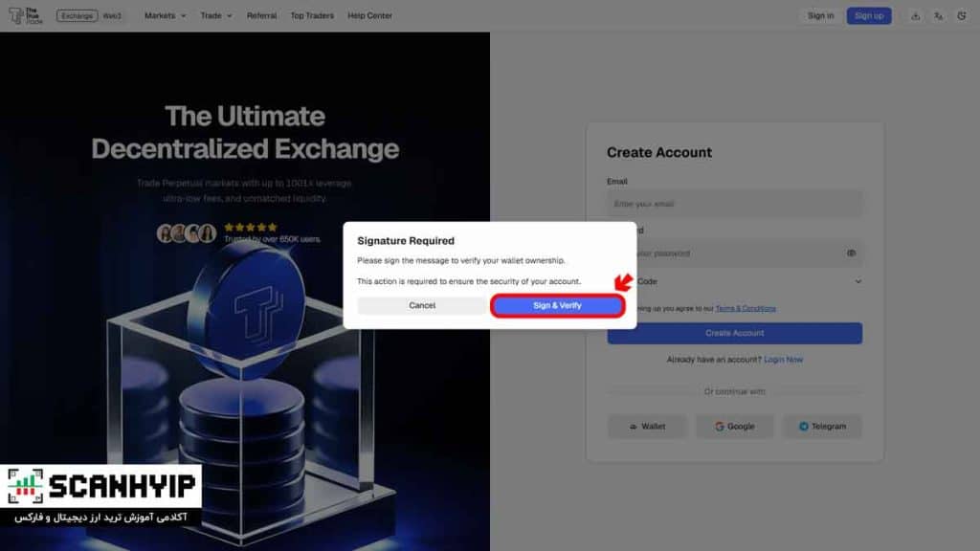Screen dimensions: 980x551
Task: Click the user avatars group
Action: [187, 233]
